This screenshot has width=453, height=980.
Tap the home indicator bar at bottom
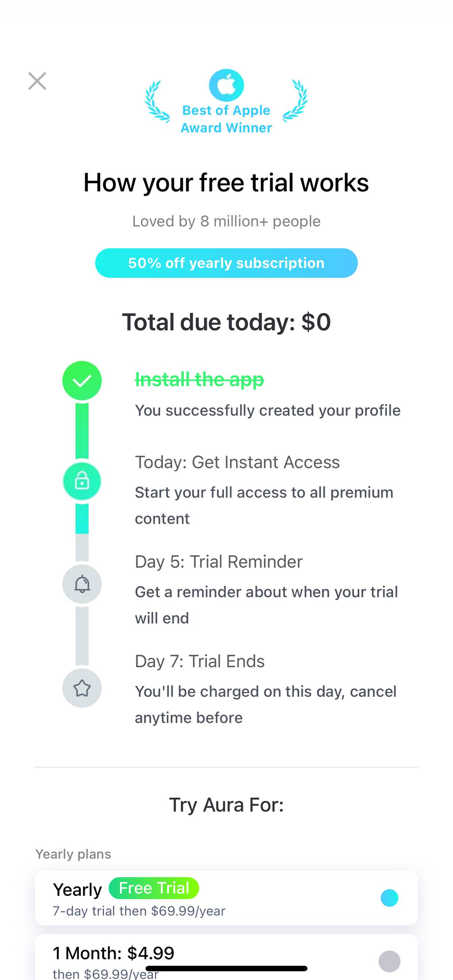[x=226, y=969]
